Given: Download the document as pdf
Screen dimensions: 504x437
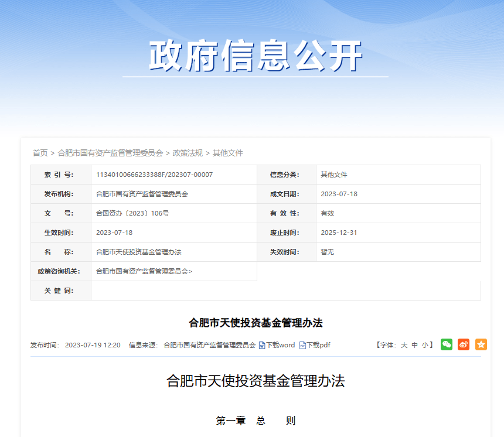Looking at the screenshot, I should 318,345.
